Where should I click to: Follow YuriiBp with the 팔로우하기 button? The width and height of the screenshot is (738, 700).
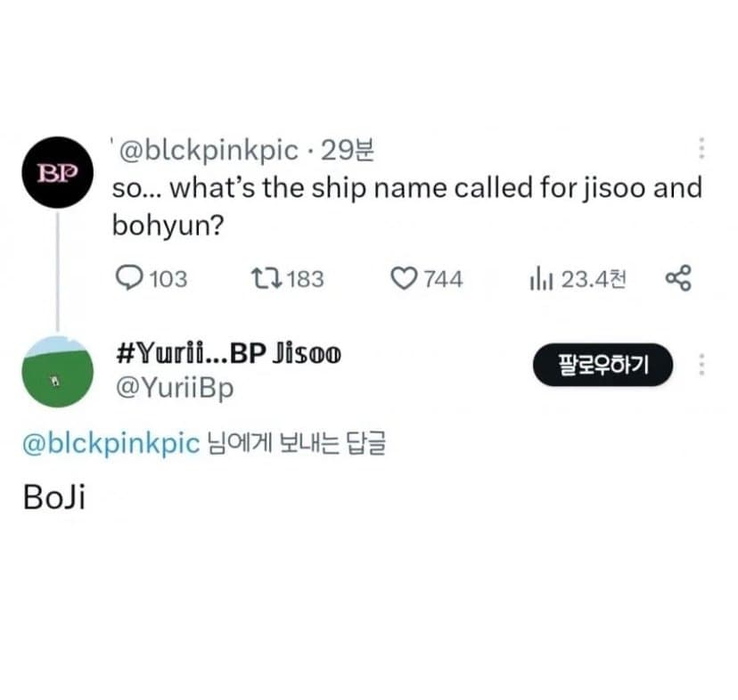pos(603,365)
